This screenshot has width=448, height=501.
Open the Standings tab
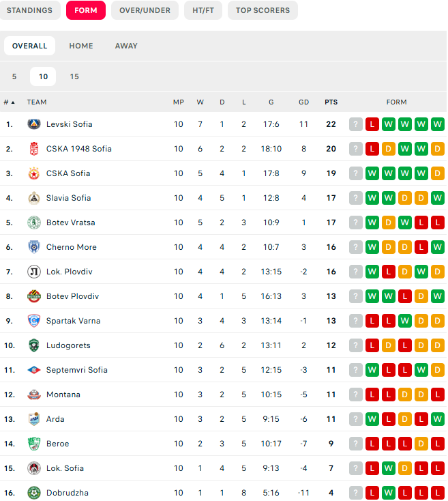pyautogui.click(x=29, y=10)
